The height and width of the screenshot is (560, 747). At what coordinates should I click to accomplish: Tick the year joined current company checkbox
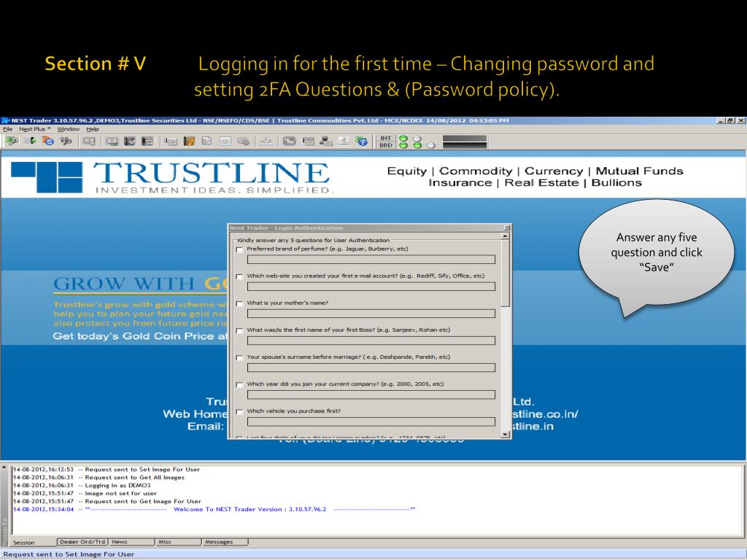point(239,385)
